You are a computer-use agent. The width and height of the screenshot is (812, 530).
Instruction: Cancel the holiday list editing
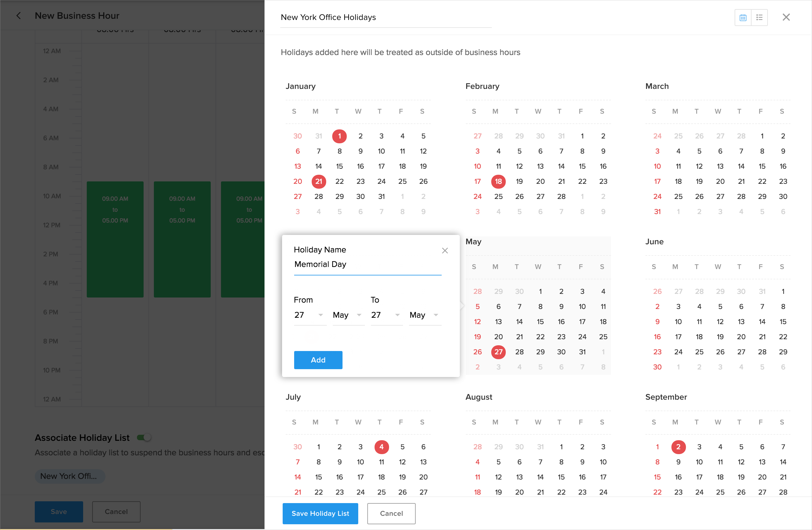point(391,513)
